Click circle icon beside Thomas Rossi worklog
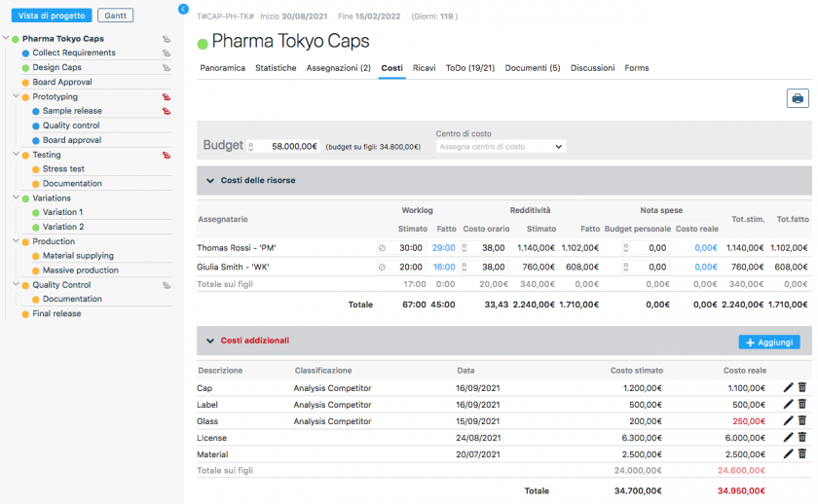The height and width of the screenshot is (504, 818). point(382,248)
